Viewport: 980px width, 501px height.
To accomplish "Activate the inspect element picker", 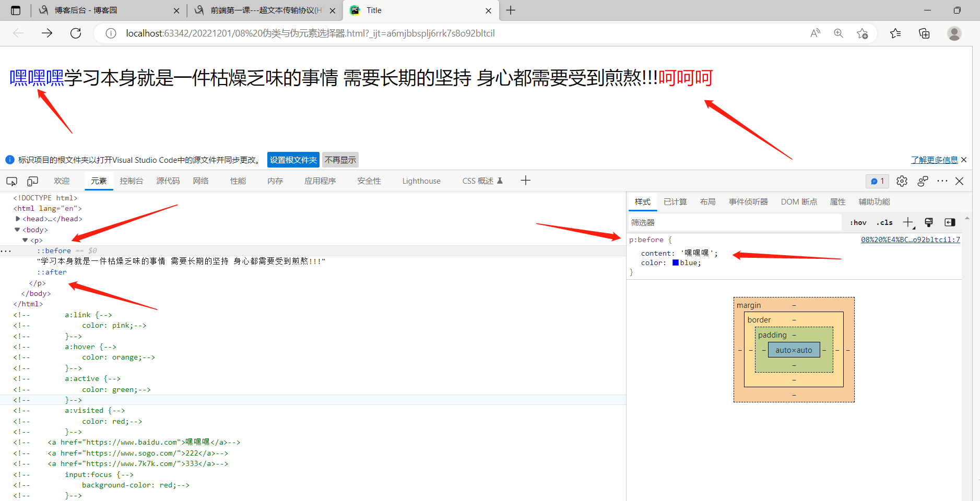I will click(x=11, y=181).
